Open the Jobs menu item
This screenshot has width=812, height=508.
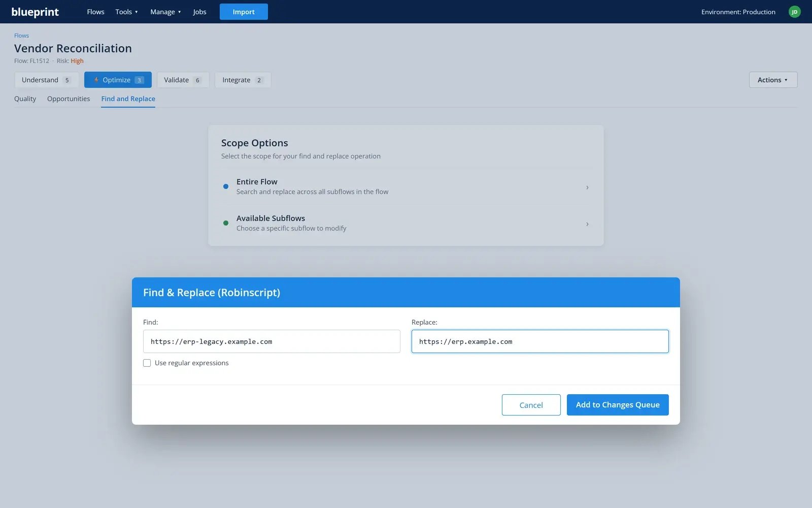pyautogui.click(x=199, y=12)
